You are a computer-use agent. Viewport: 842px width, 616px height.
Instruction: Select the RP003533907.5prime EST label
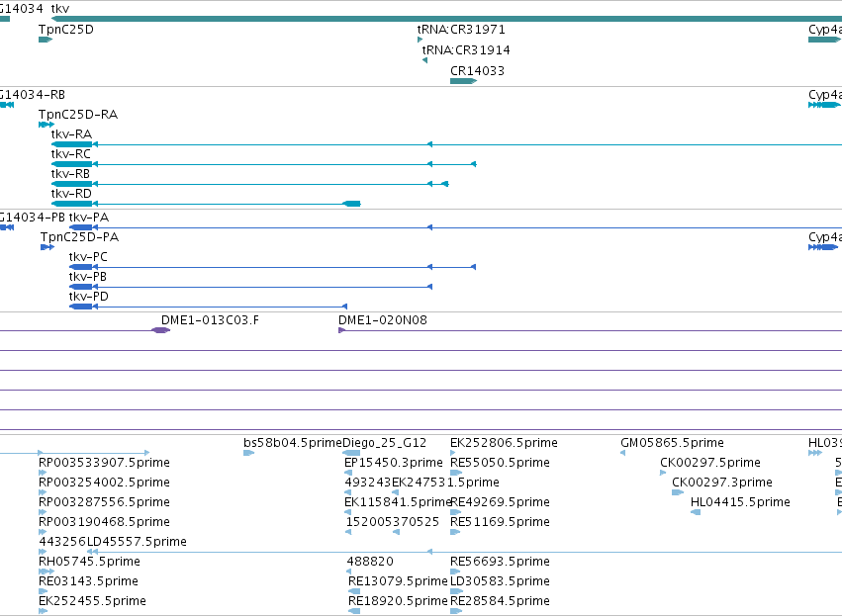104,463
